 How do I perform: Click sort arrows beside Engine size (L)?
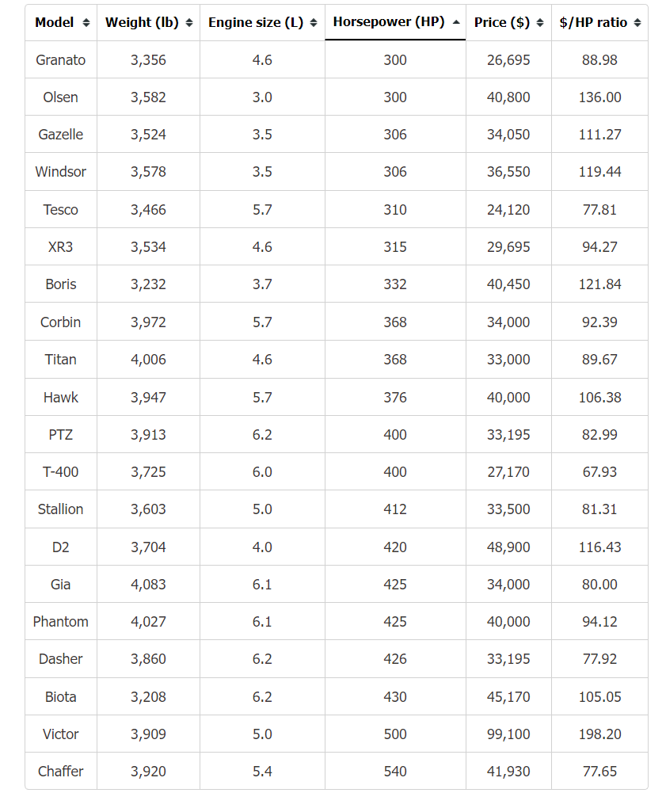point(314,23)
